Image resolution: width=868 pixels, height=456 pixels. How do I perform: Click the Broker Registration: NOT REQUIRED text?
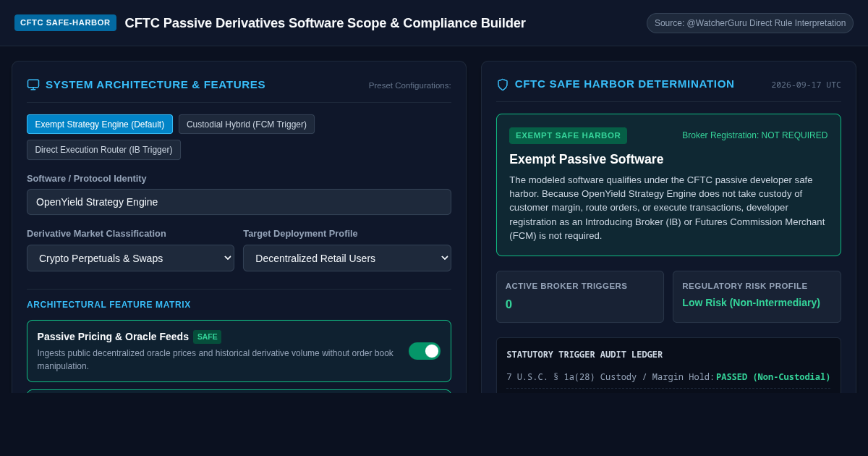tap(754, 135)
